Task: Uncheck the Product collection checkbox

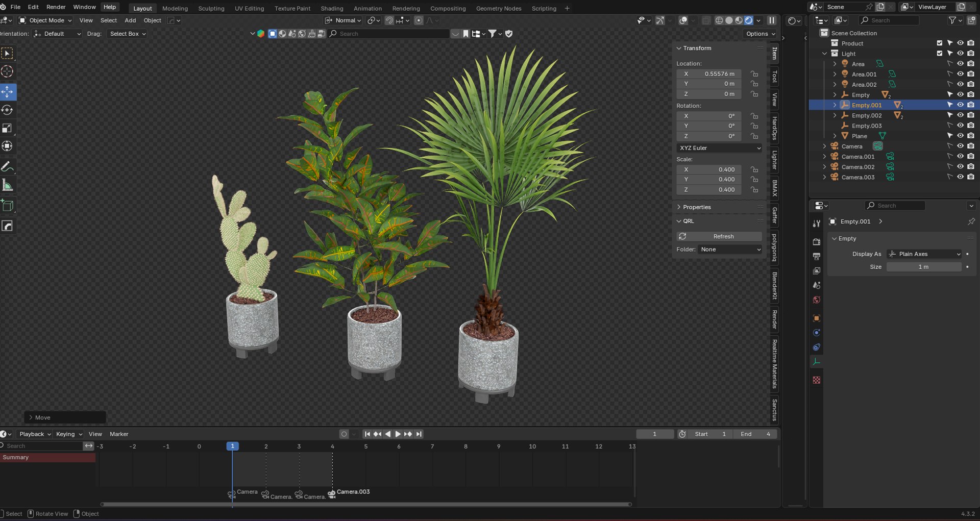Action: (x=940, y=43)
